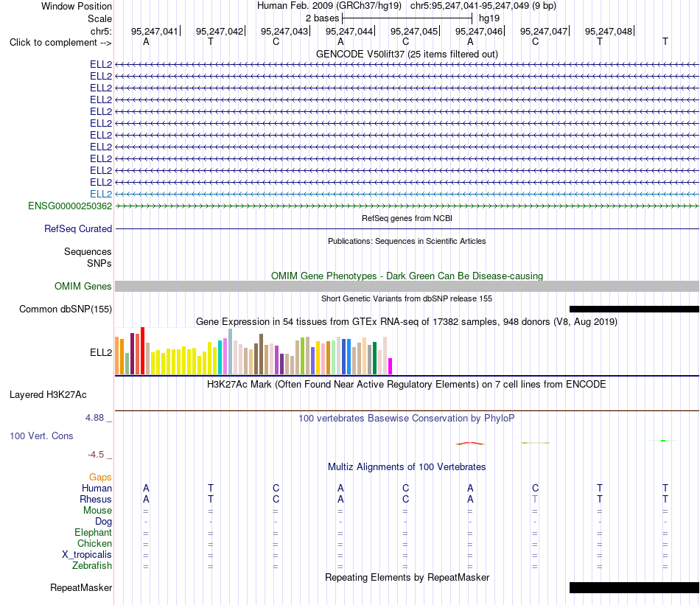
Task: Click the red PhyloP conservation peak
Action: click(469, 444)
